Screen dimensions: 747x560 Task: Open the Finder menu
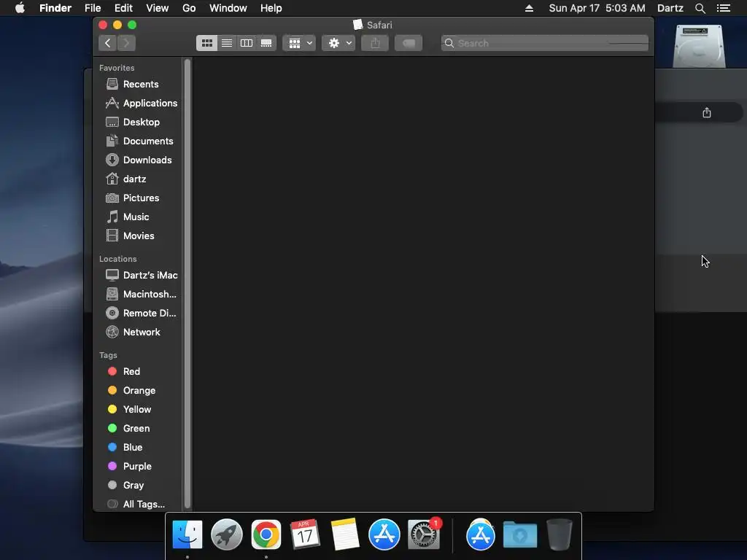click(55, 8)
